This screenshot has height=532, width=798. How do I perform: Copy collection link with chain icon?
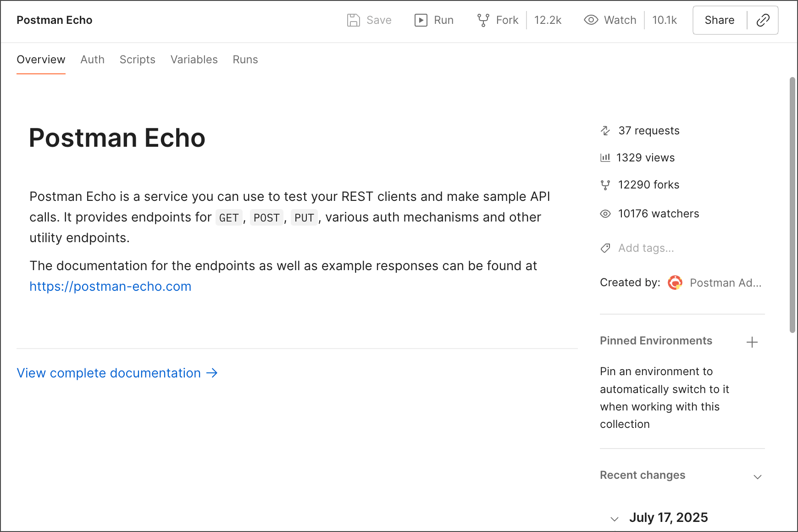tap(763, 20)
